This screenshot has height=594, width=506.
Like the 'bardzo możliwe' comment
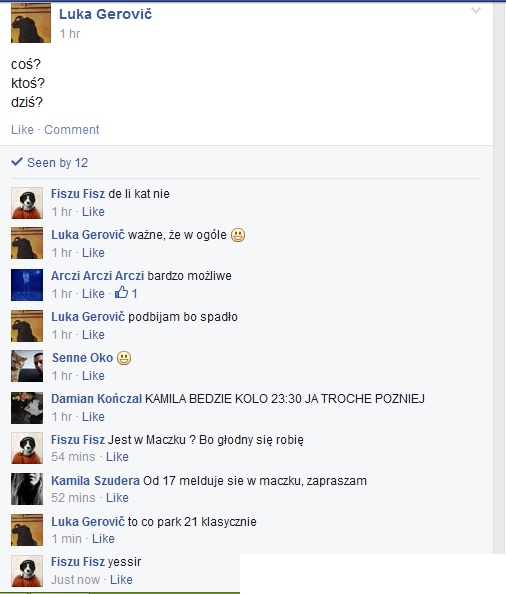[93, 294]
